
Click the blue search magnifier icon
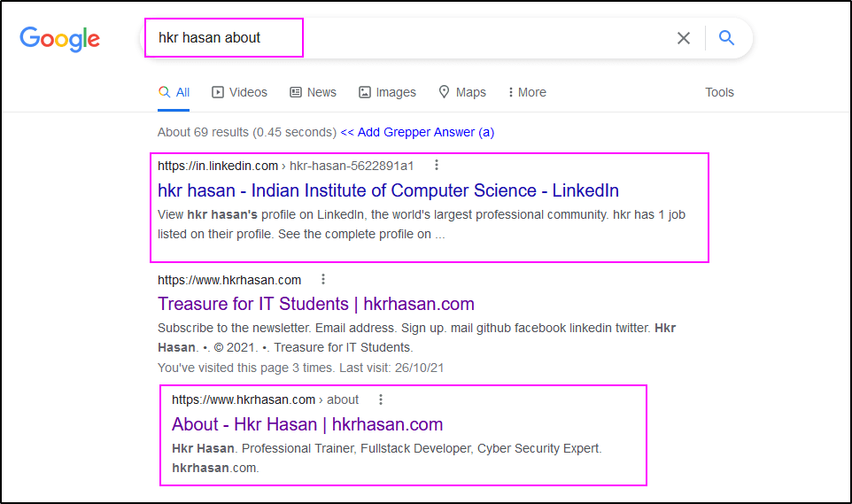[x=726, y=37]
